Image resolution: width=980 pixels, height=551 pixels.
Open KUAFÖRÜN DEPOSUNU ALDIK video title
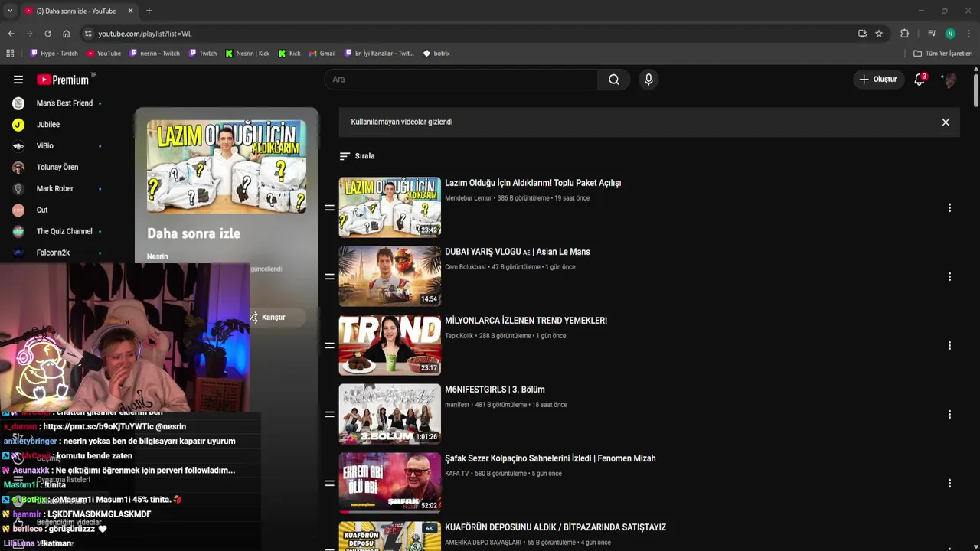(555, 527)
